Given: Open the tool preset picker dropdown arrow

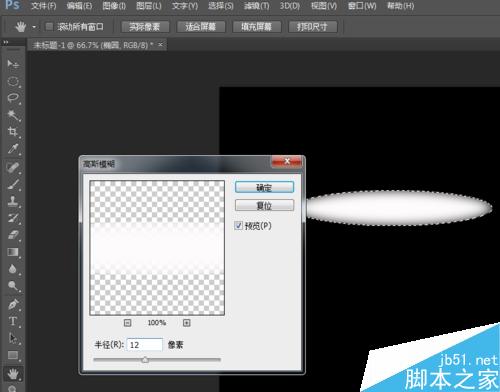Looking at the screenshot, I should pyautogui.click(x=34, y=27).
